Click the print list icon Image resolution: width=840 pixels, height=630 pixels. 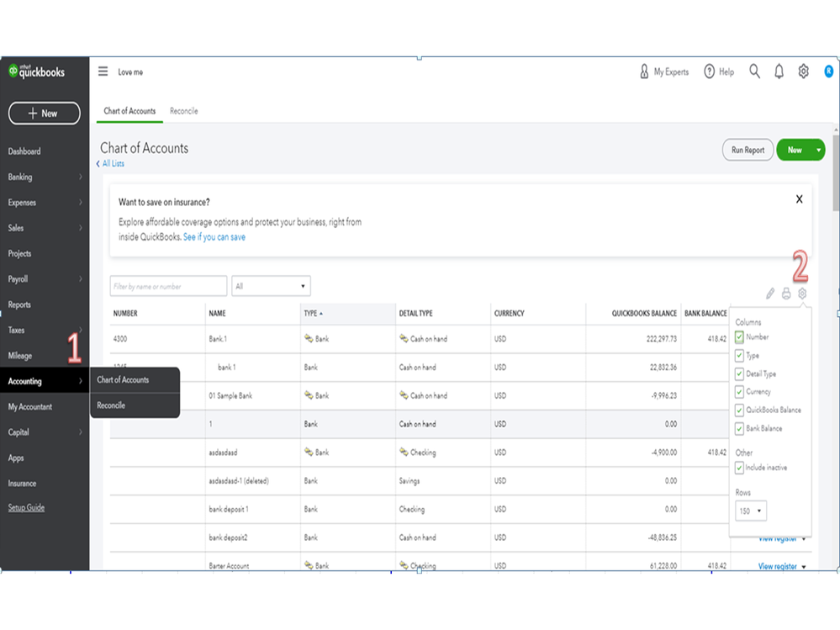(786, 294)
